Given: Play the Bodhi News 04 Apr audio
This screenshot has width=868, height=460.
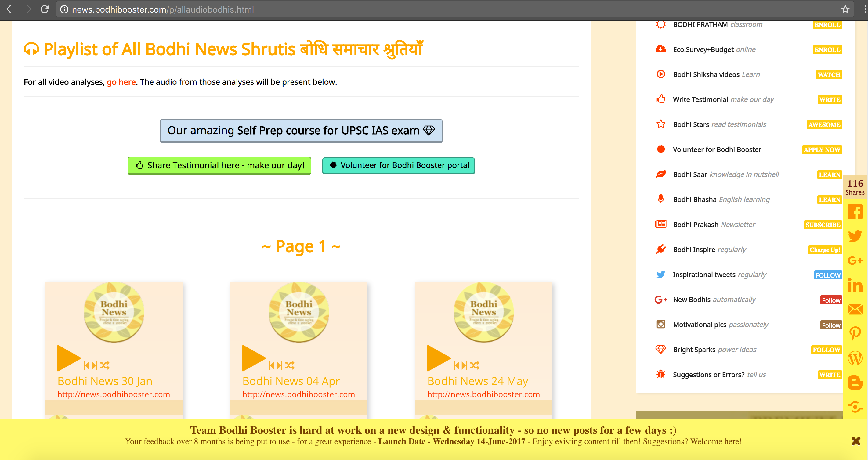Looking at the screenshot, I should [x=254, y=358].
